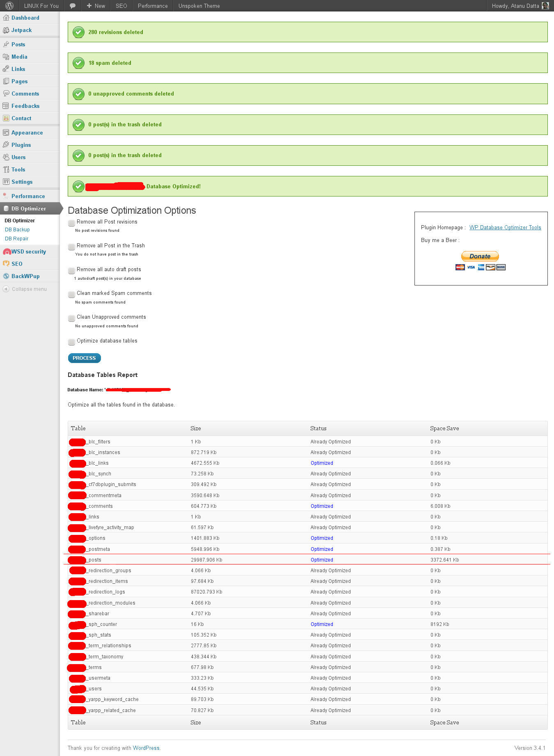
Task: Click the top Table column header
Action: point(78,428)
